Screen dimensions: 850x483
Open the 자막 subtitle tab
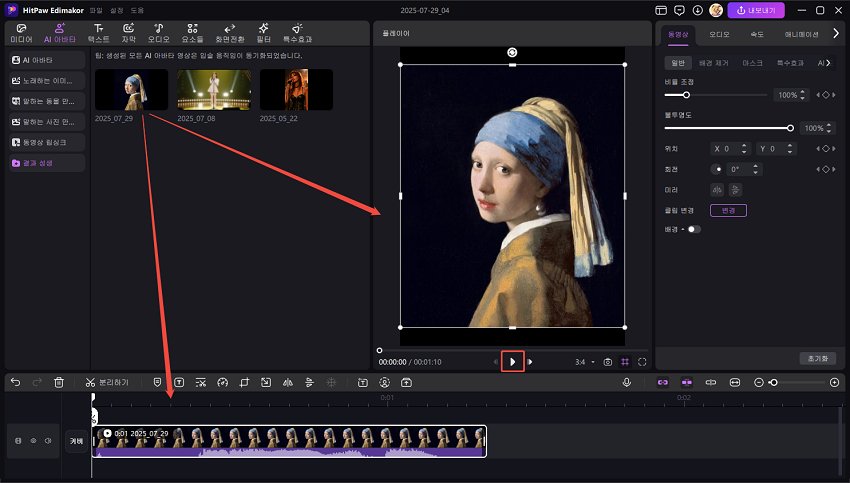(x=128, y=33)
